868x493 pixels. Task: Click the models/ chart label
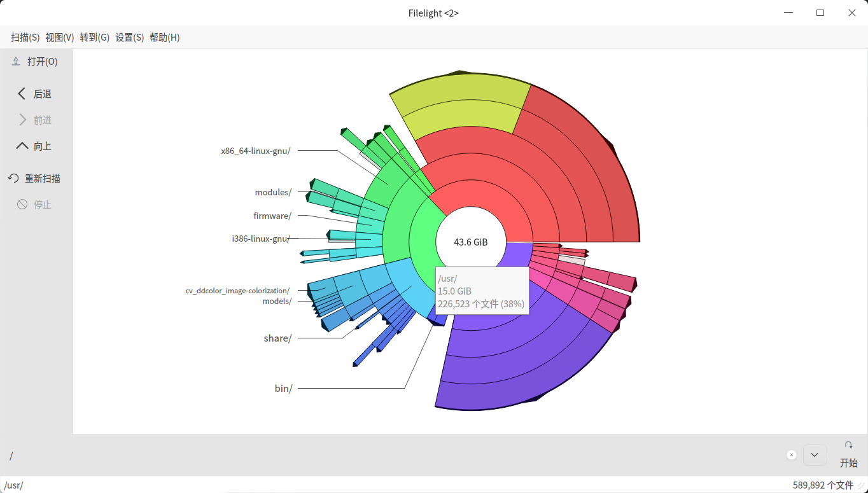click(277, 302)
